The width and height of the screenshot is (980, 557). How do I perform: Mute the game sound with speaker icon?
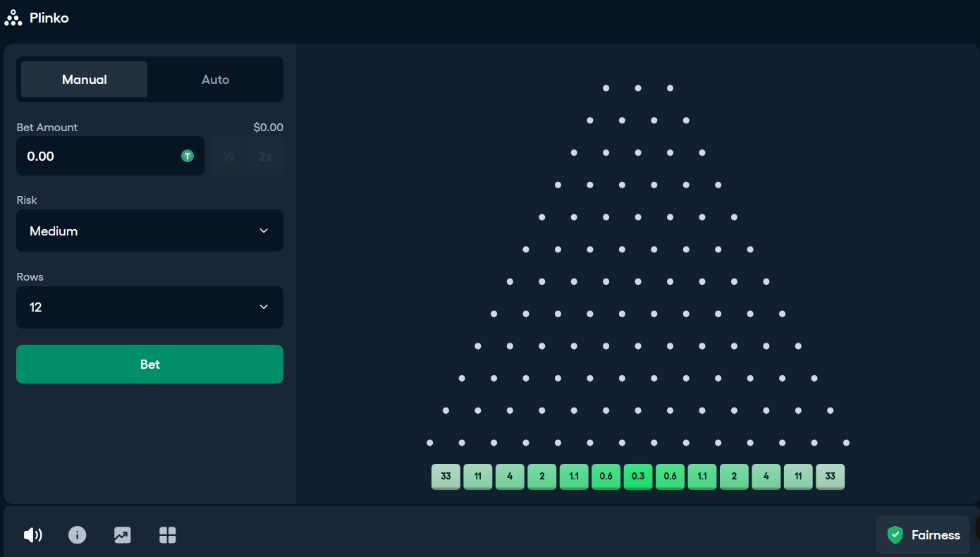pos(32,535)
